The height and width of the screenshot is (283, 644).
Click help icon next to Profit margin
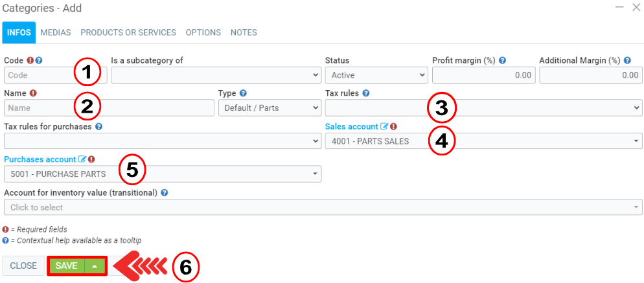coord(503,61)
